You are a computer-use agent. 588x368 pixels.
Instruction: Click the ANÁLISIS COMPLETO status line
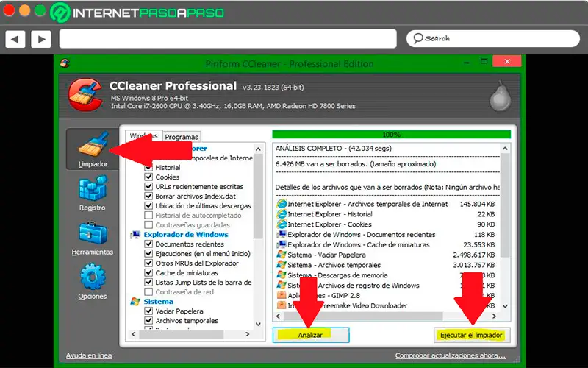pyautogui.click(x=334, y=149)
